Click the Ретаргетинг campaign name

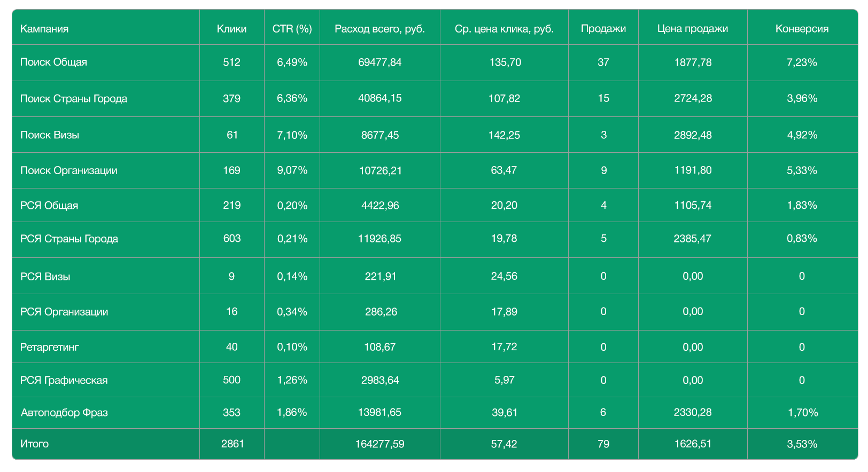49,347
